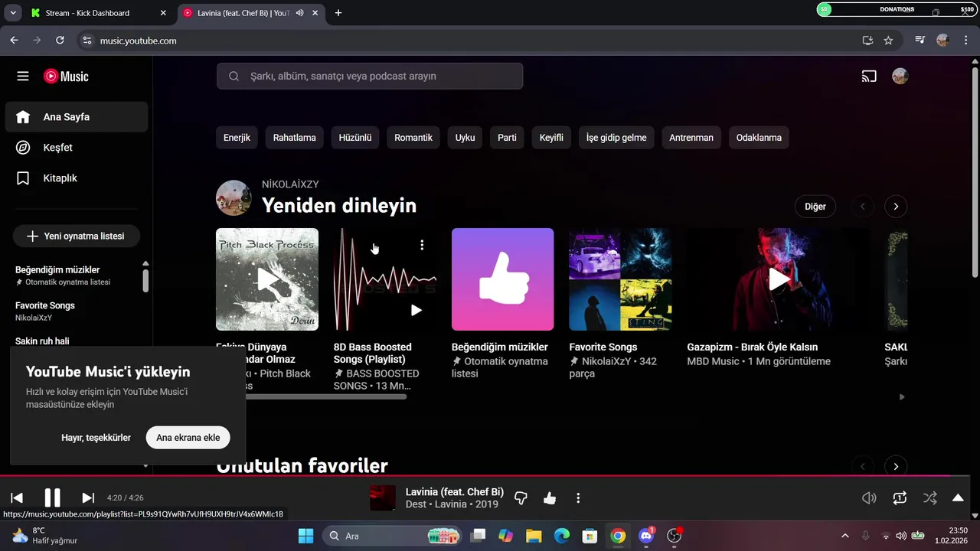Click the player volume icon
Image resolution: width=980 pixels, height=551 pixels.
tap(869, 498)
